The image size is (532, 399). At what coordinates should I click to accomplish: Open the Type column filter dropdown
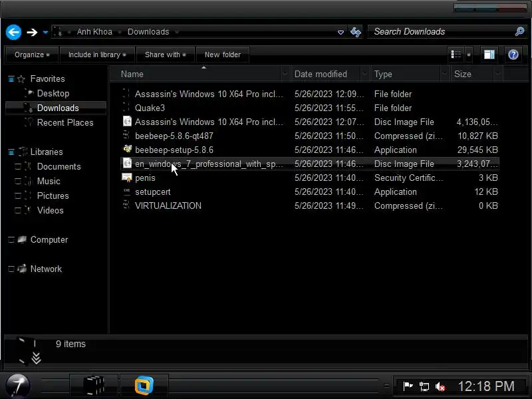click(445, 74)
